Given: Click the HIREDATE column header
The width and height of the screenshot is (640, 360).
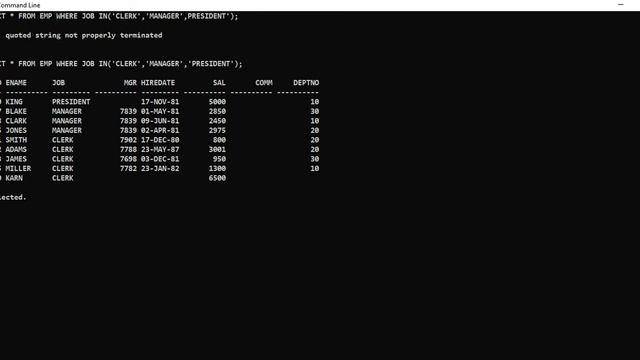Looking at the screenshot, I should 158,83.
